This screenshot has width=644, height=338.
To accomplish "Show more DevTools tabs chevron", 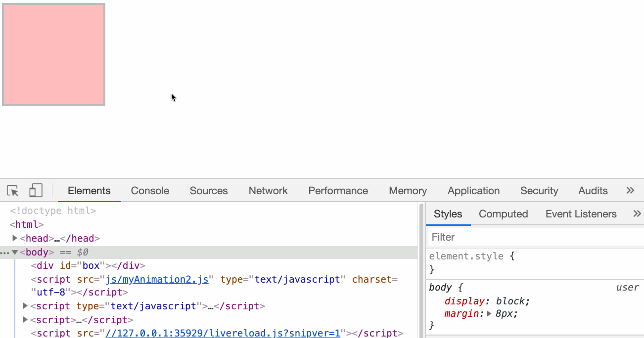I will click(630, 191).
